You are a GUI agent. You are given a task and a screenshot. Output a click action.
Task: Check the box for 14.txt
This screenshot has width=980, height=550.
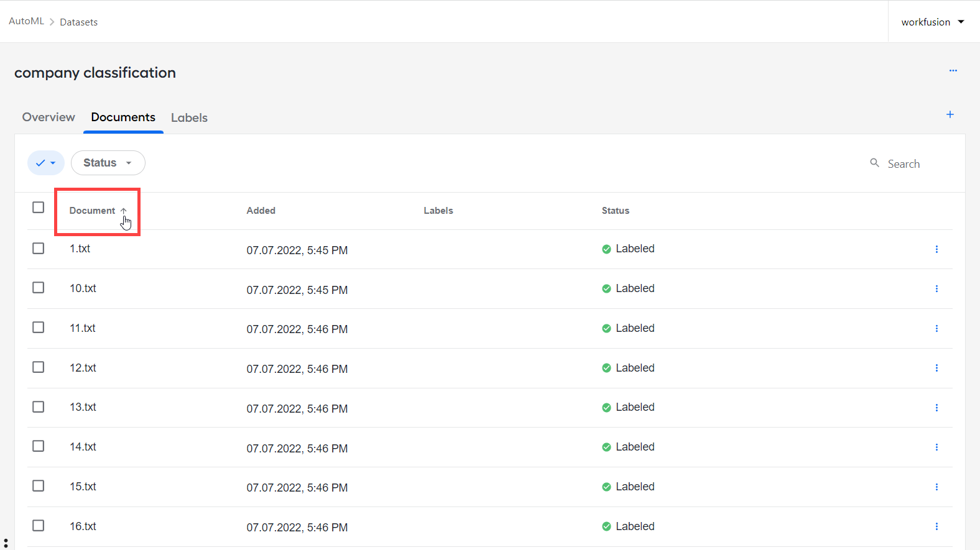click(x=39, y=446)
